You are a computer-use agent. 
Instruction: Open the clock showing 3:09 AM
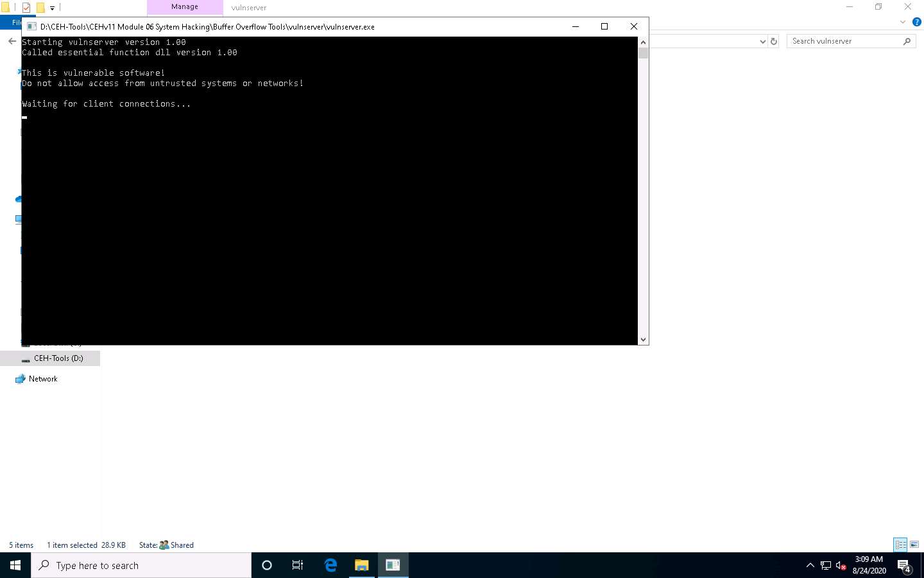869,565
